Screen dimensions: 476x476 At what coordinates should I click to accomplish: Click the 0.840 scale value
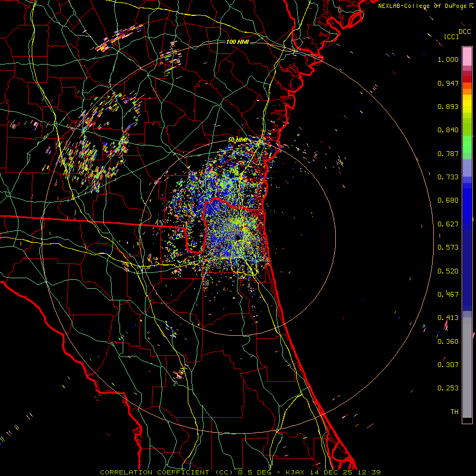448,130
